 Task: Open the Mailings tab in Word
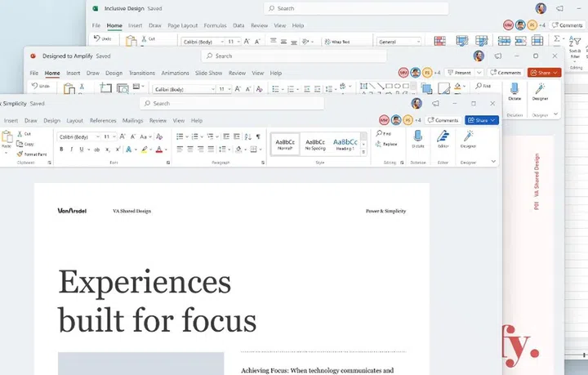coord(132,120)
